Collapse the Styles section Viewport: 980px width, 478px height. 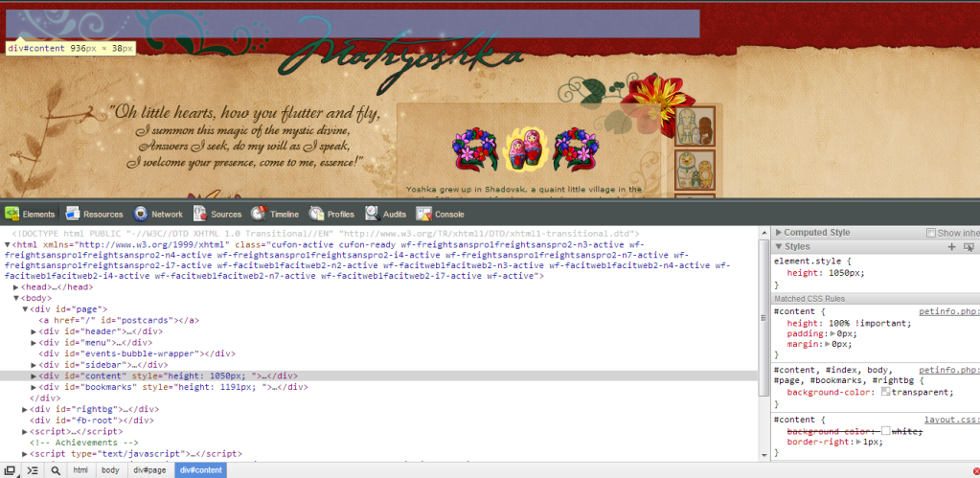(x=796, y=247)
